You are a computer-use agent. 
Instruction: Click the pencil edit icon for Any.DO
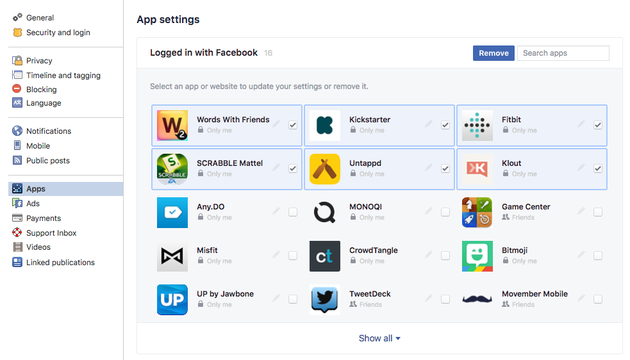(276, 211)
